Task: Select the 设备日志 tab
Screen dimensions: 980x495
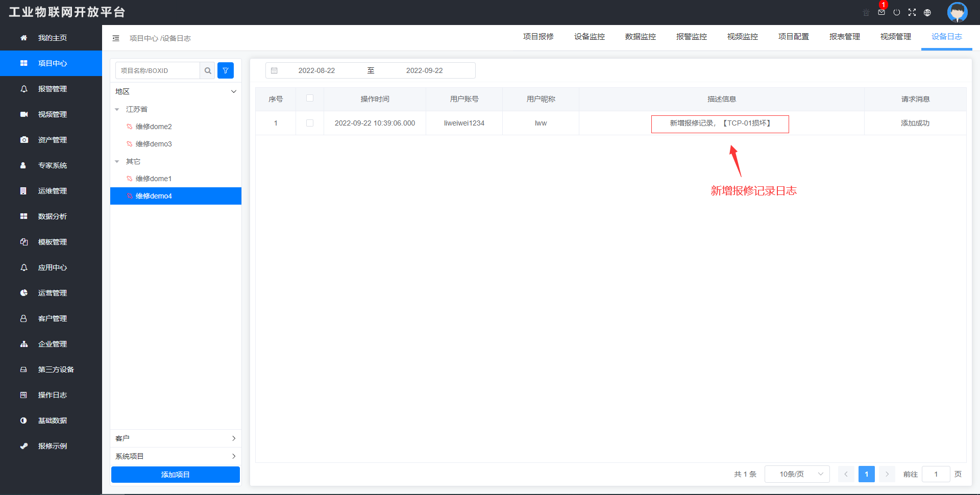Action: [947, 37]
